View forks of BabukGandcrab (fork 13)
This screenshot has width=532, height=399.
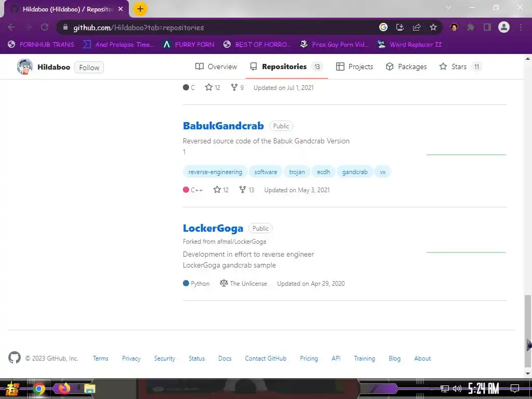(x=247, y=190)
